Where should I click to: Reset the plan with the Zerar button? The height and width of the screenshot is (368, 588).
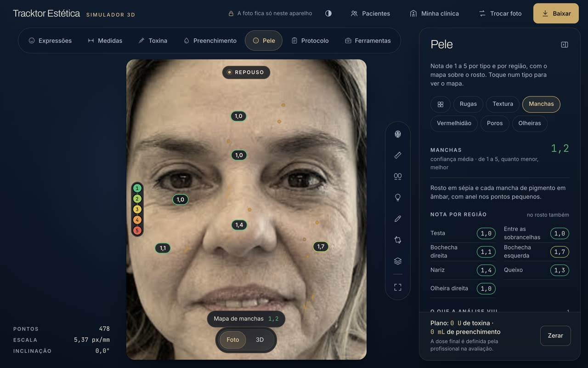pyautogui.click(x=555, y=336)
